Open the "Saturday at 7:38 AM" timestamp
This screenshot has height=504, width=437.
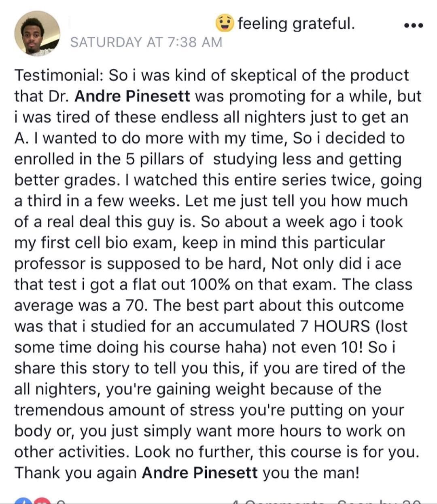click(146, 42)
